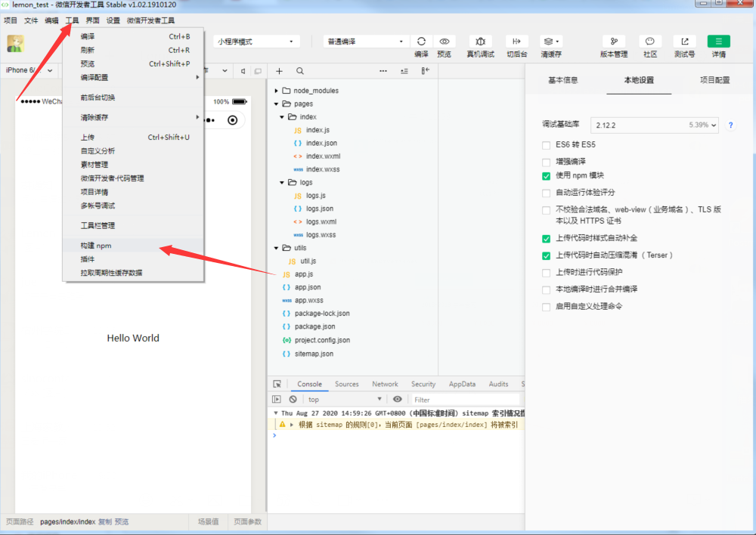Click the file tree sort/indent icon

click(x=404, y=71)
